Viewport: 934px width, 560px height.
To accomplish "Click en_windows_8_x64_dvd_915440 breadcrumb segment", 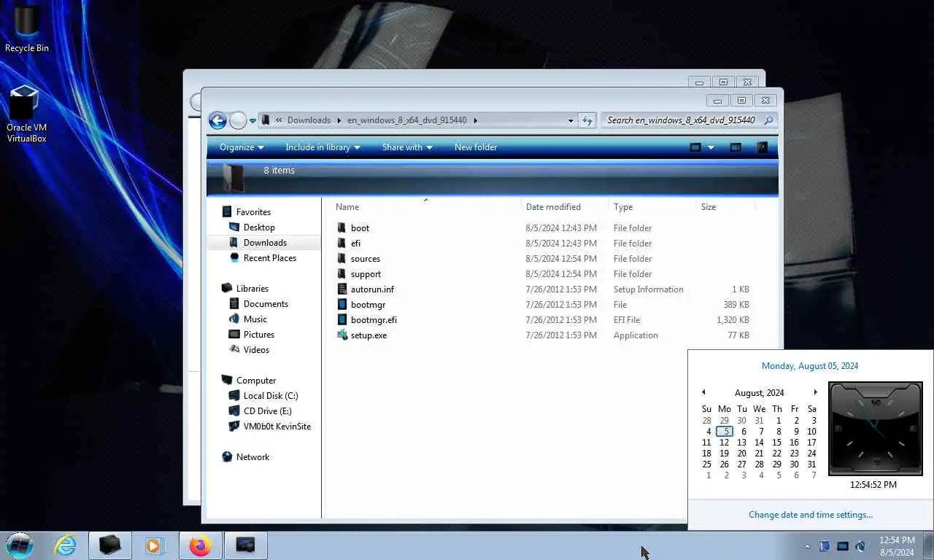I will click(406, 120).
